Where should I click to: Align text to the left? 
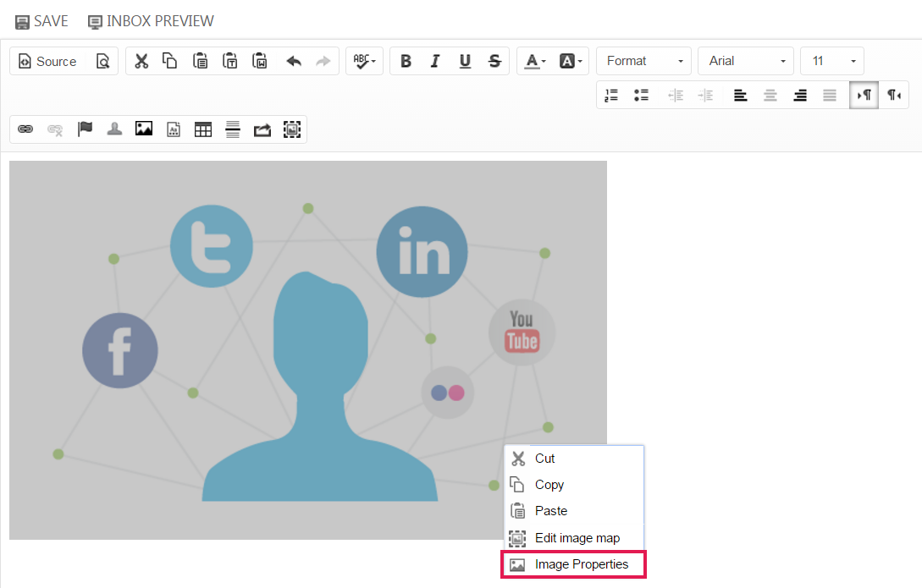coord(740,95)
